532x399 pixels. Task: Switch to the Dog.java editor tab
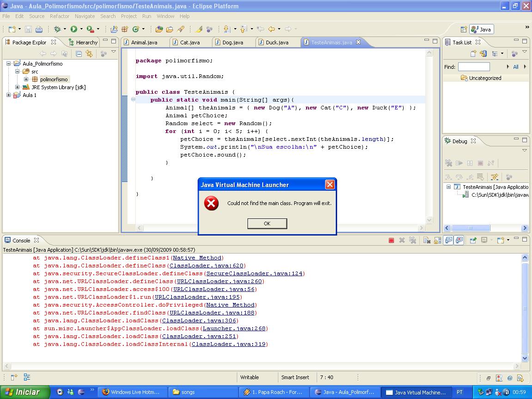(232, 42)
